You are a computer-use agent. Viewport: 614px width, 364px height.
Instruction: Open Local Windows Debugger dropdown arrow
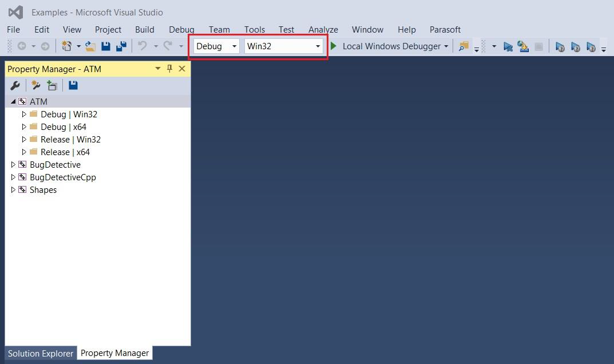click(x=446, y=46)
